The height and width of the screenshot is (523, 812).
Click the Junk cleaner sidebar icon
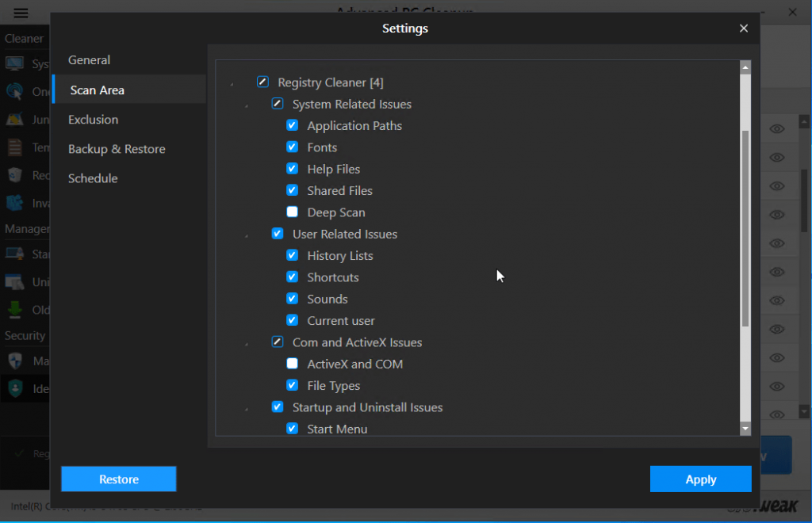[14, 119]
